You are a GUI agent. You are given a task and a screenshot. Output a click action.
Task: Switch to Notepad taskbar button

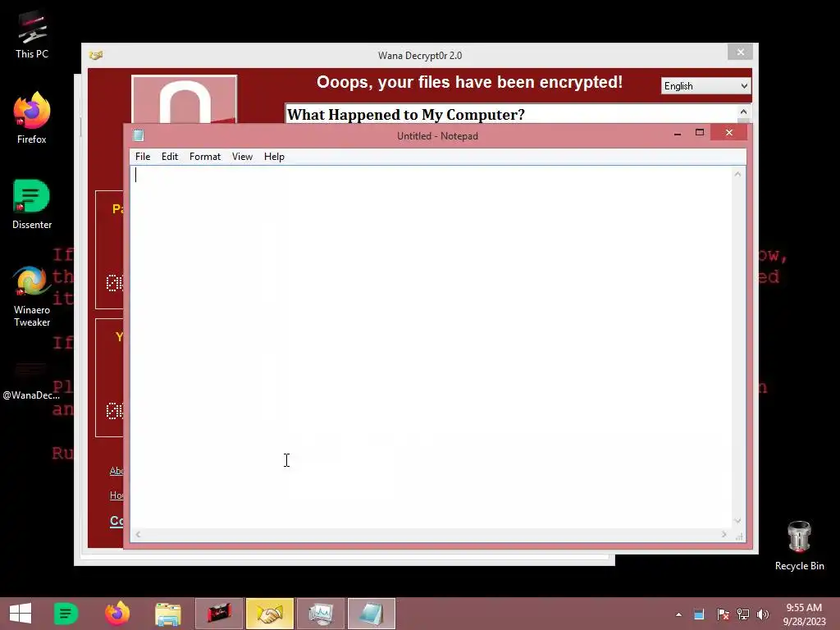pos(372,614)
